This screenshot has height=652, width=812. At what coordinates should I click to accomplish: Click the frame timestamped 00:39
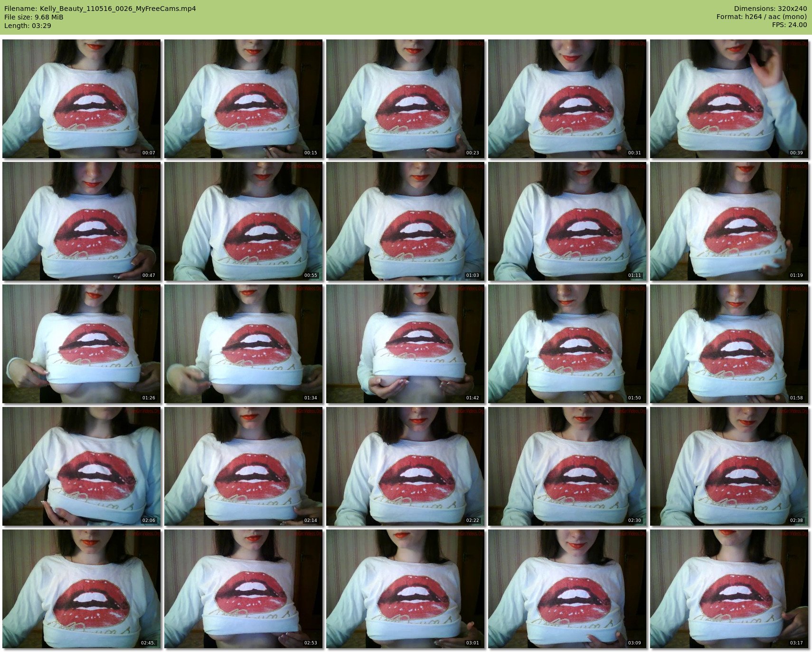(729, 98)
